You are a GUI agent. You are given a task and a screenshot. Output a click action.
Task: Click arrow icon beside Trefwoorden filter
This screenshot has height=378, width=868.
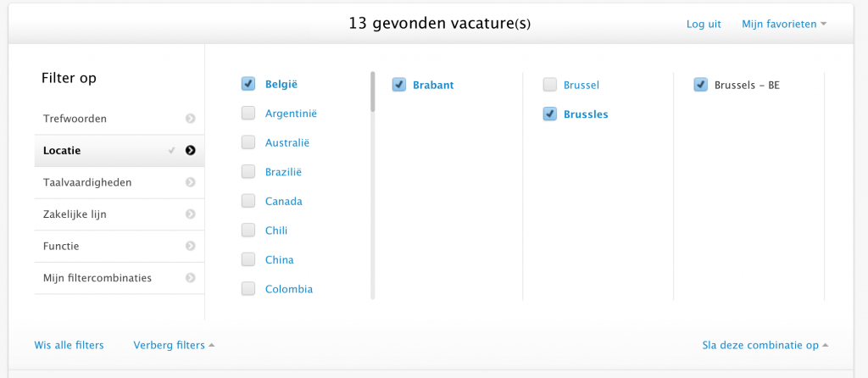[x=191, y=119]
